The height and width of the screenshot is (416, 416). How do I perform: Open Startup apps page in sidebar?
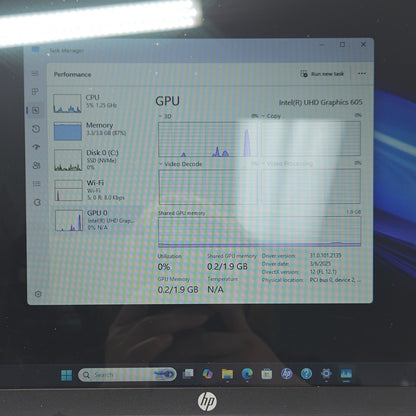click(x=36, y=147)
